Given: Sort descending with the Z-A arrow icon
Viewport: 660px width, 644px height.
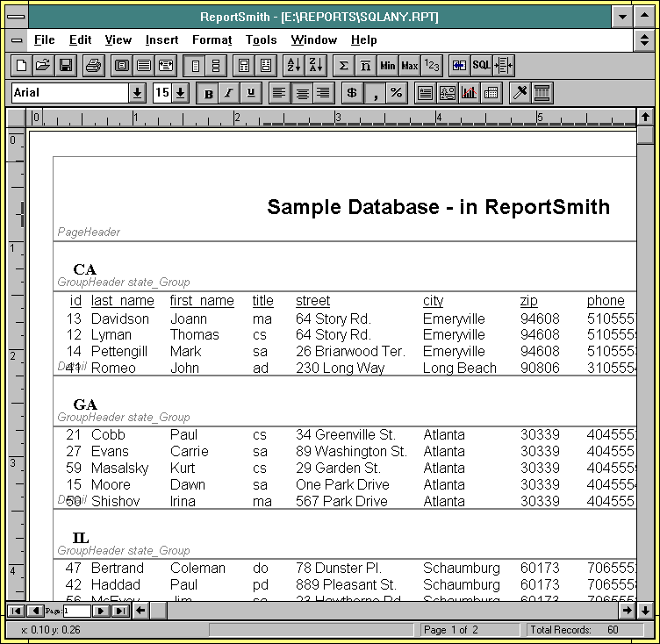Looking at the screenshot, I should point(316,66).
